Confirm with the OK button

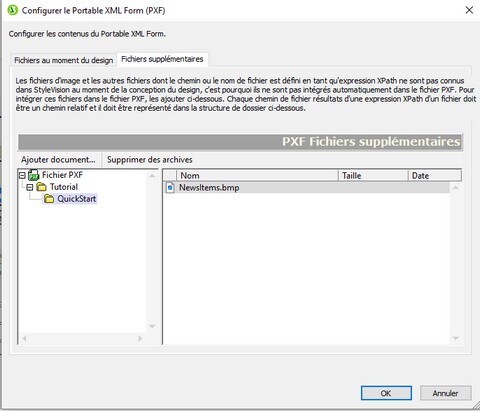pyautogui.click(x=386, y=393)
